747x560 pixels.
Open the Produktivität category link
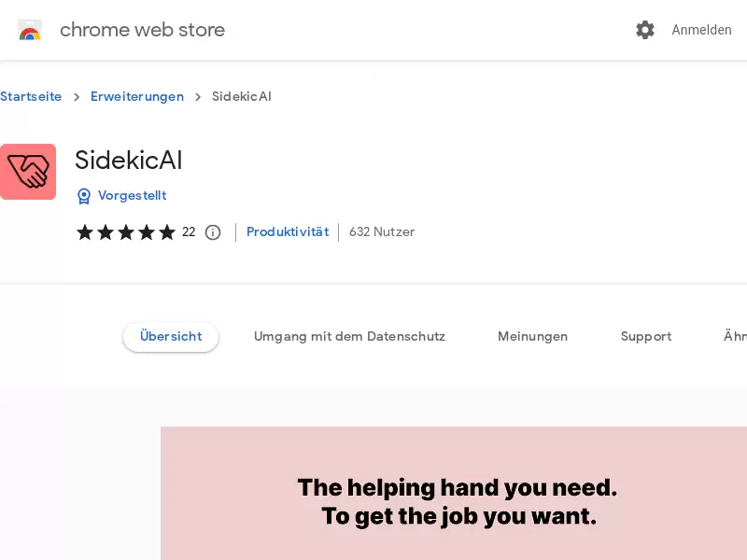[288, 231]
